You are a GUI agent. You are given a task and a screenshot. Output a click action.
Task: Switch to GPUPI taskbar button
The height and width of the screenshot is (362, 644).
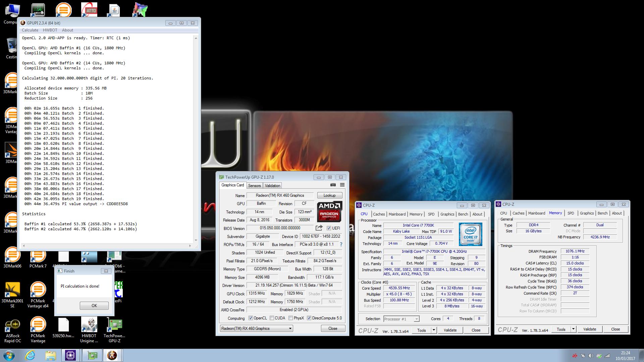click(x=112, y=355)
